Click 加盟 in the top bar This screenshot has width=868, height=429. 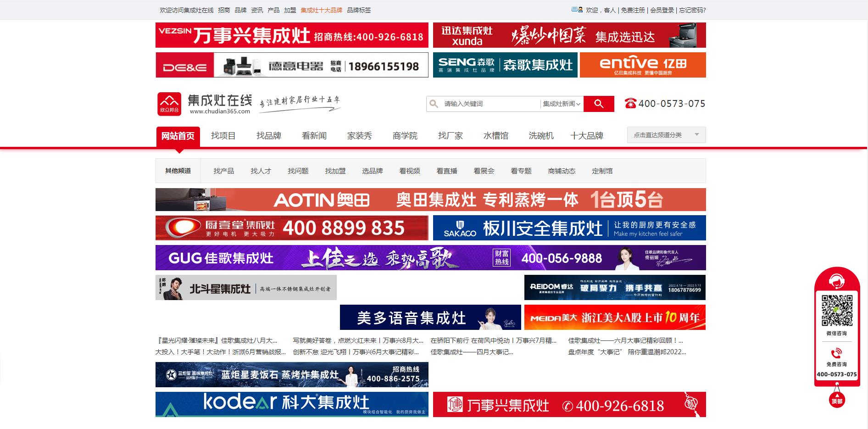click(x=290, y=10)
